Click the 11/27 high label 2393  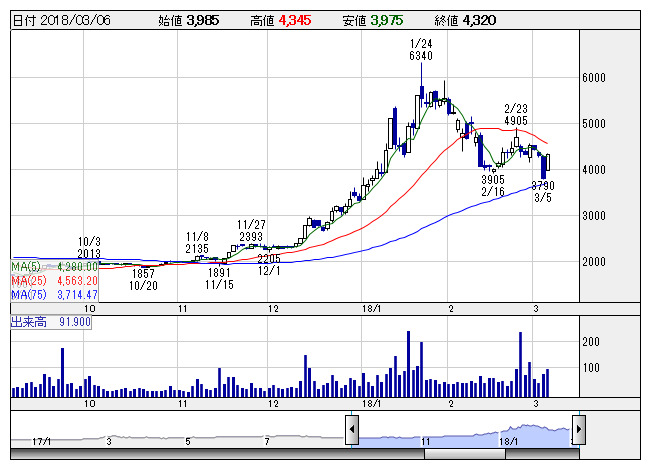250,237
